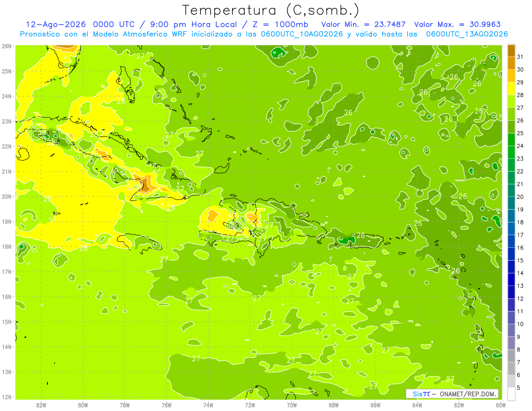Click the '10' label on the color scale

pos(520,324)
